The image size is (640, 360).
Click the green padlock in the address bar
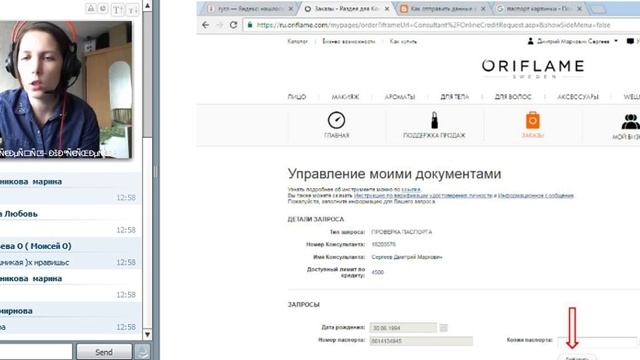click(x=250, y=25)
